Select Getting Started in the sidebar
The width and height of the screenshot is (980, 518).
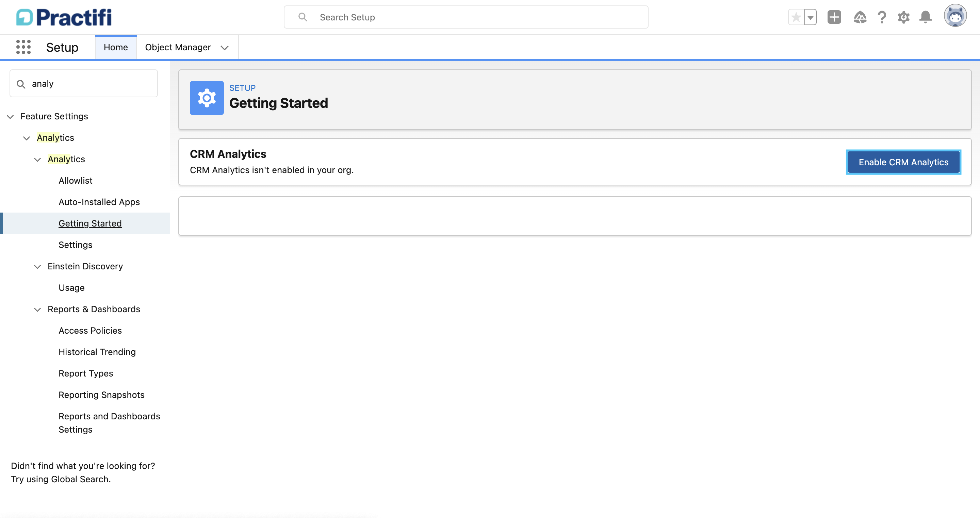coord(90,223)
